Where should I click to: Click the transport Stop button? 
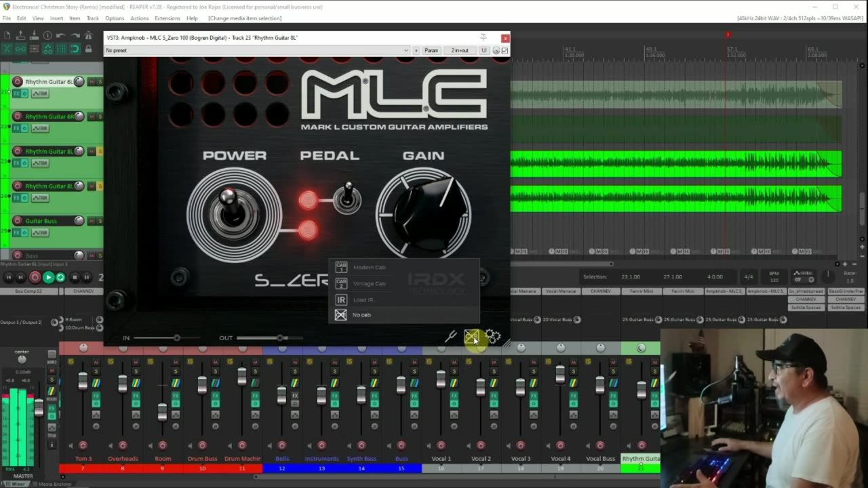[x=74, y=277]
